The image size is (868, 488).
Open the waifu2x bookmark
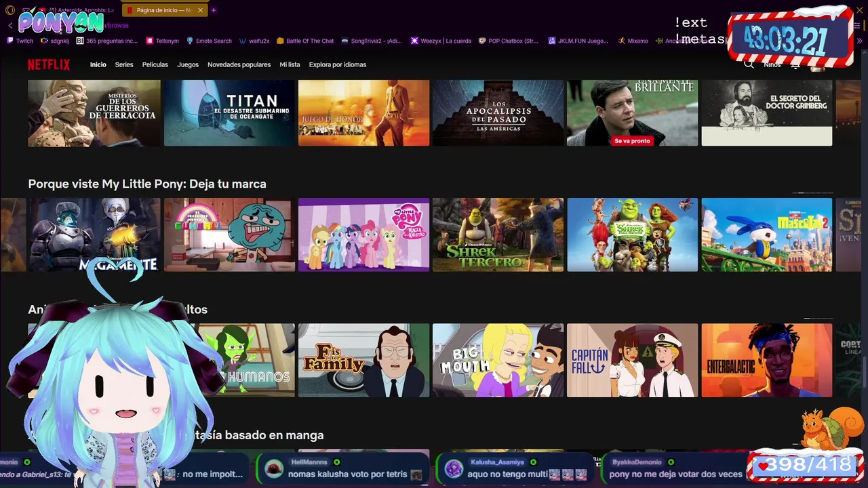pyautogui.click(x=254, y=41)
